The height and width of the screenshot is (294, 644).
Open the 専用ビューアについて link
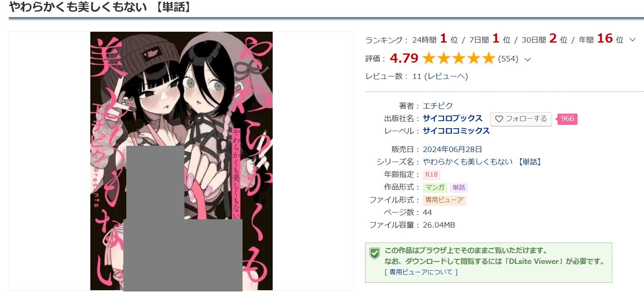421,272
